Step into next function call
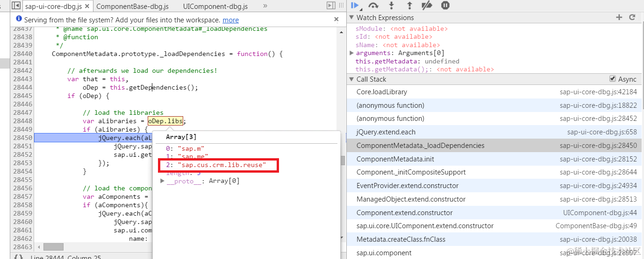 (x=391, y=6)
